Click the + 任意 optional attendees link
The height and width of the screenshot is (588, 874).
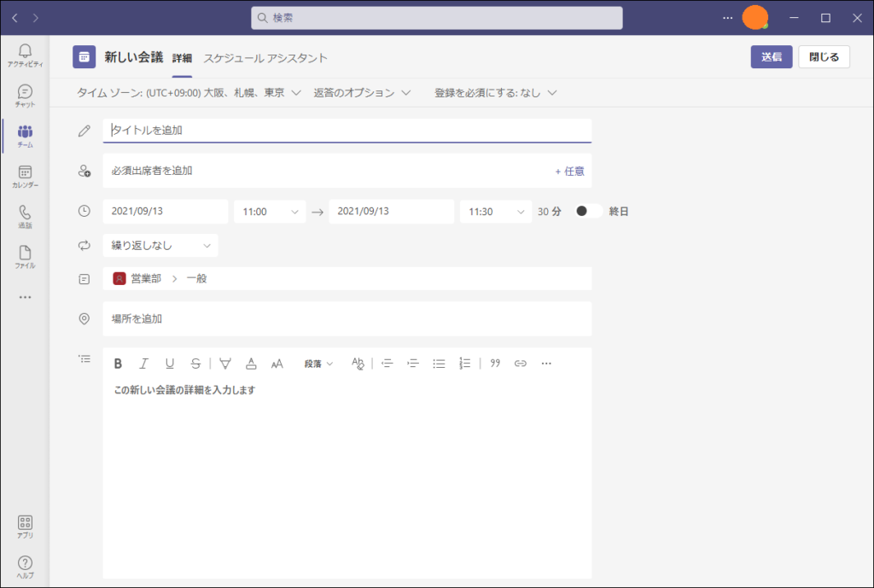coord(569,171)
